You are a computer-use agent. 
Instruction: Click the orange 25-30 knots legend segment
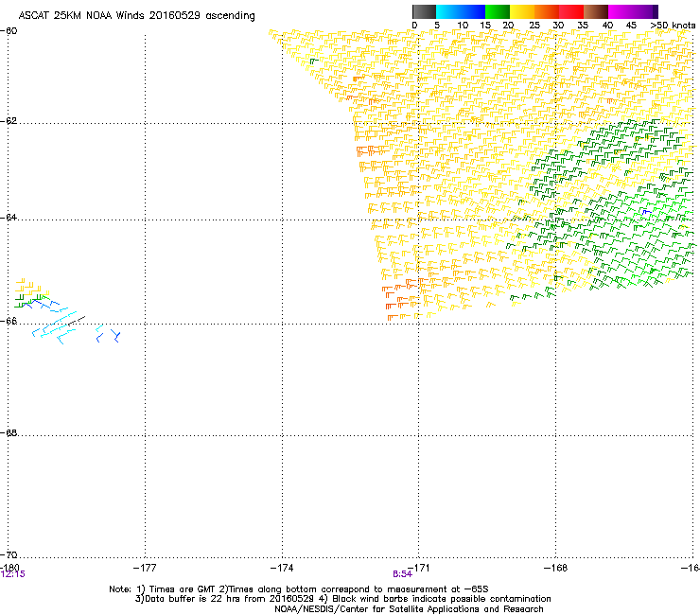click(x=547, y=11)
